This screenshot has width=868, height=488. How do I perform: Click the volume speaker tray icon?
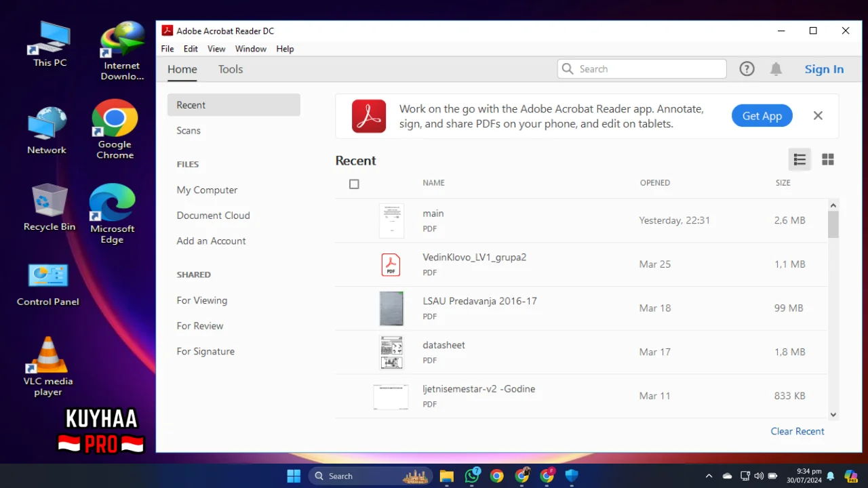click(759, 476)
